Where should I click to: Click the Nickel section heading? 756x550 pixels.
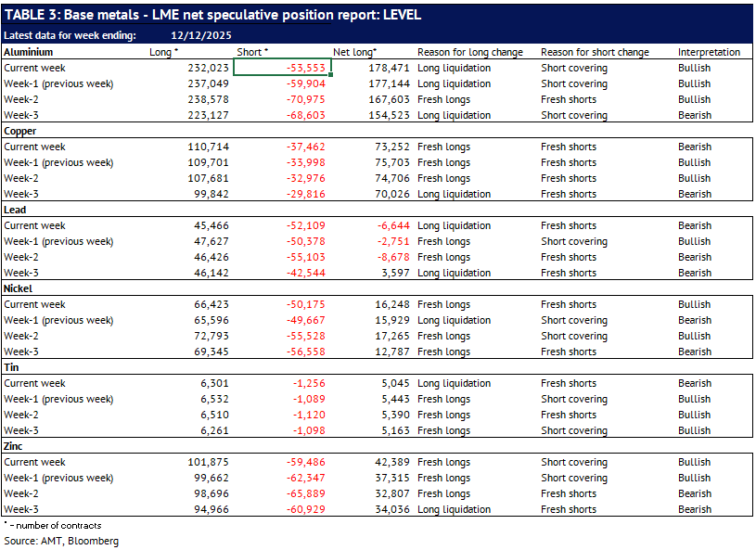19,288
